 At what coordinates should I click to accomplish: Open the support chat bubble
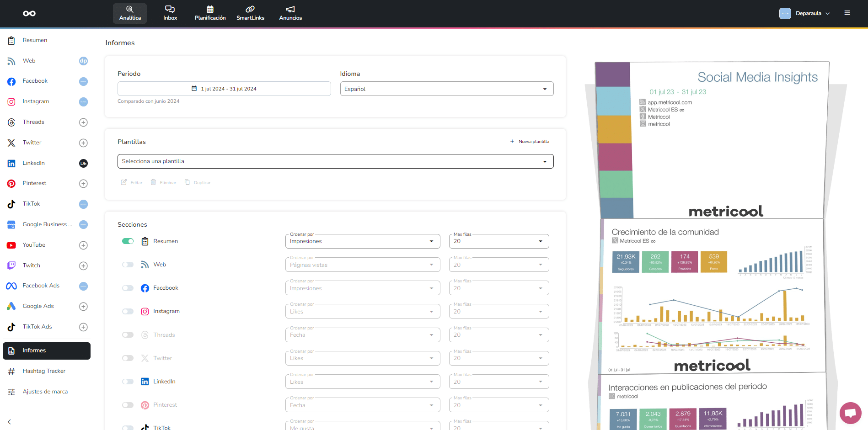[x=850, y=413]
